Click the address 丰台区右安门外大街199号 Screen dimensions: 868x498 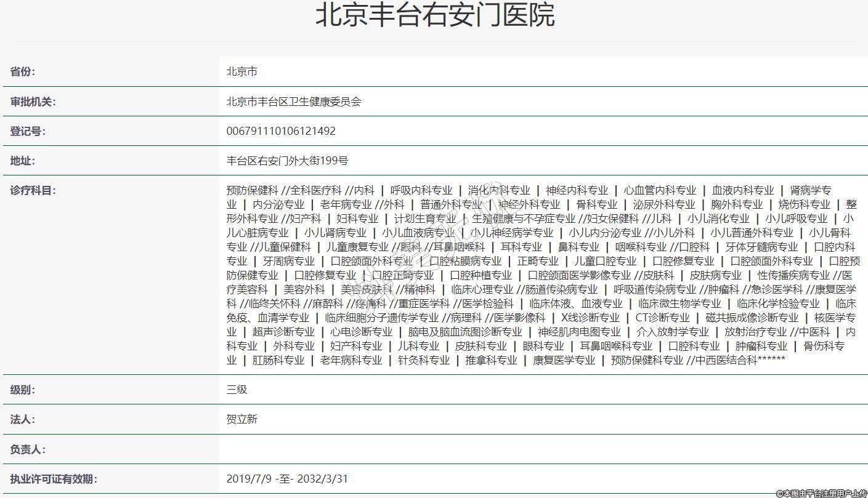[287, 161]
